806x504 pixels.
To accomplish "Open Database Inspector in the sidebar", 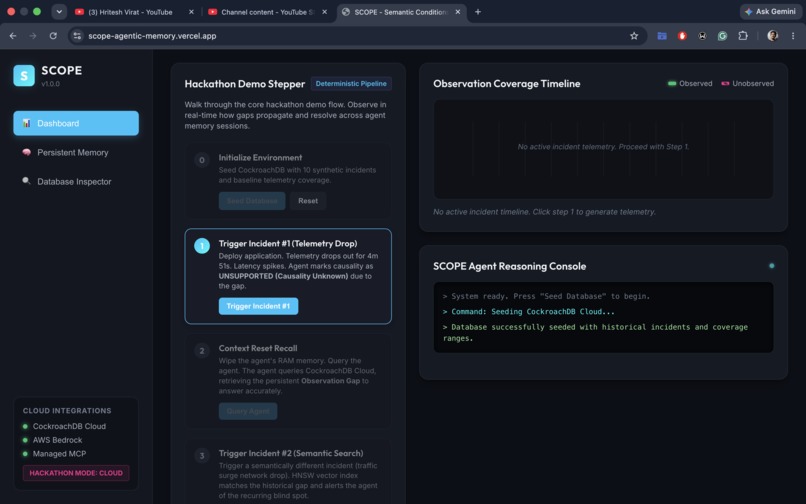I will pos(76,182).
